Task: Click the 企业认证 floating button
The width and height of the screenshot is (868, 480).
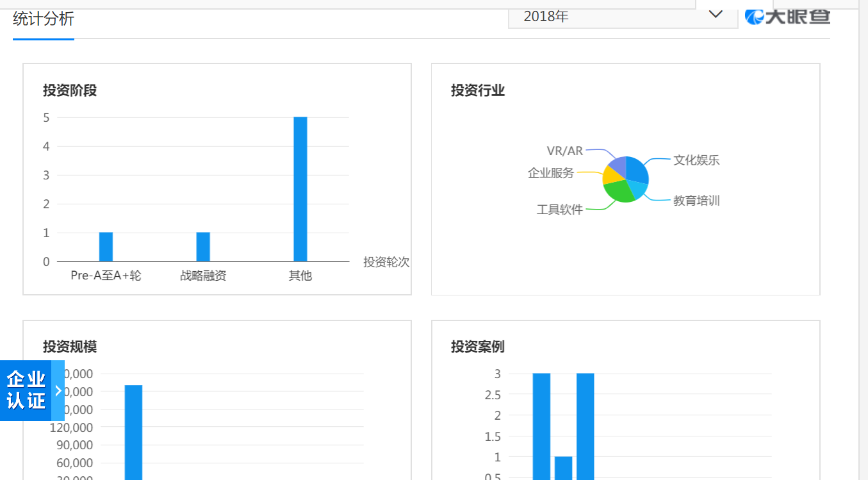Action: click(26, 390)
